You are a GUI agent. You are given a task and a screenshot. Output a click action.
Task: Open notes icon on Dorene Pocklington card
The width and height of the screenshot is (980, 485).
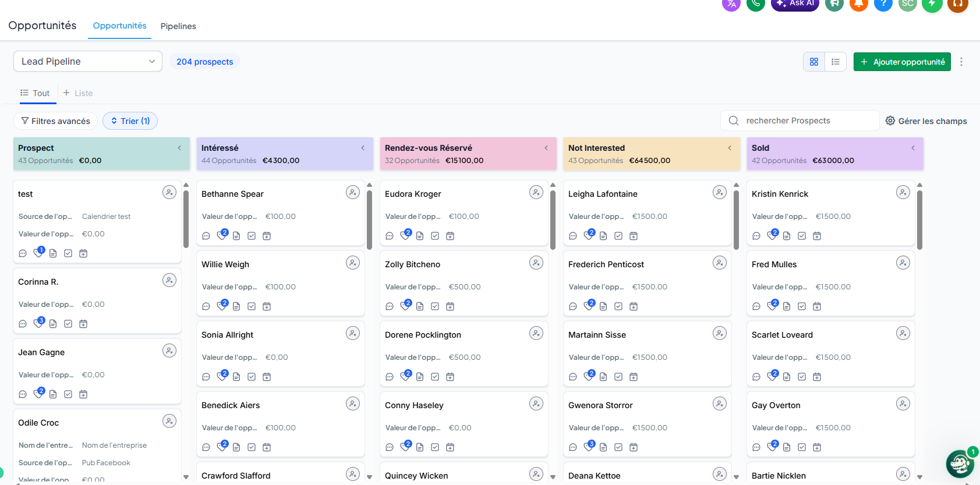[420, 377]
